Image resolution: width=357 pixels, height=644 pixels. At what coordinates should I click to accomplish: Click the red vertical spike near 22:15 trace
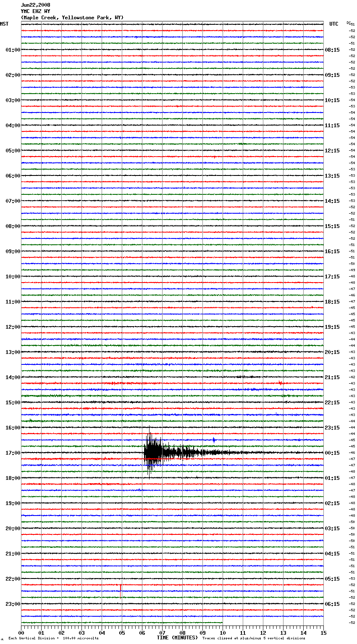121,591
